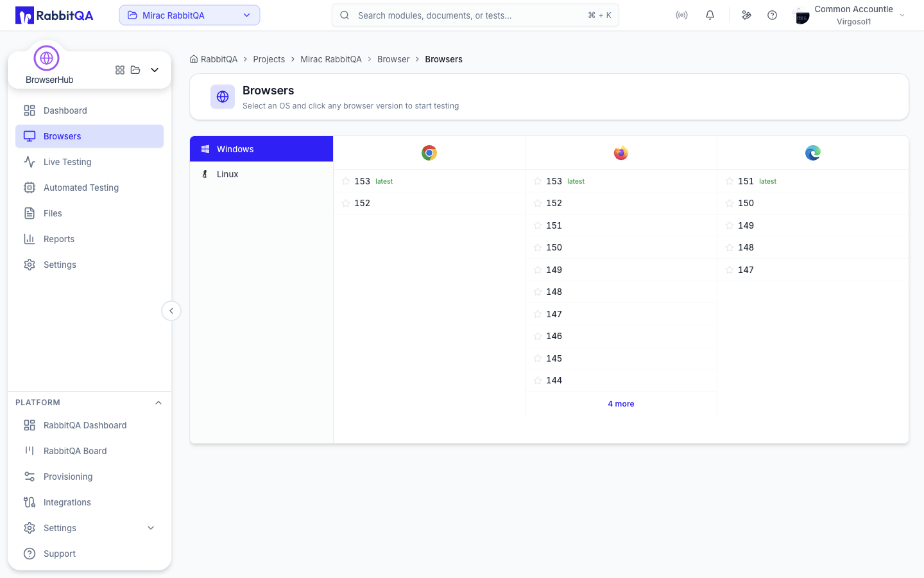The height and width of the screenshot is (578, 924).
Task: Select the Chrome browser column icon
Action: pyautogui.click(x=429, y=153)
